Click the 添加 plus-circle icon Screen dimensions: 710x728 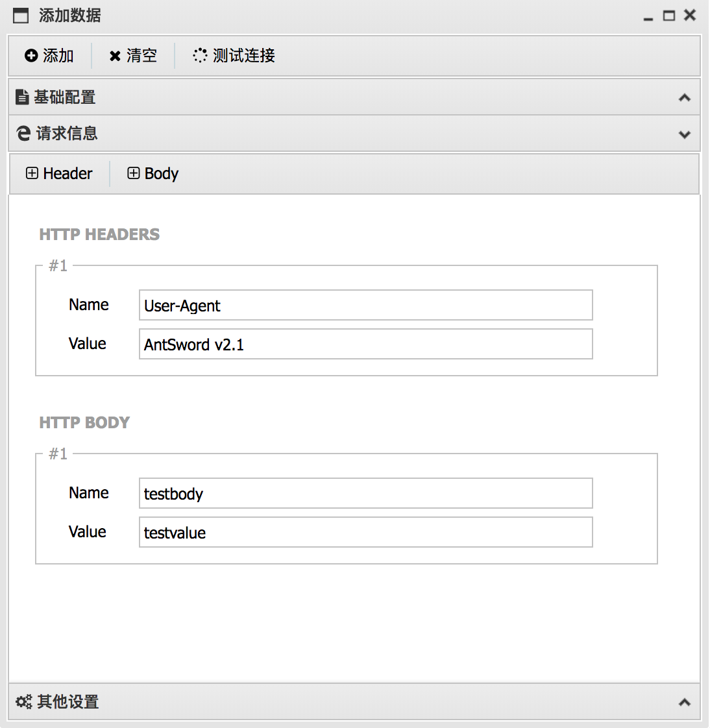coord(31,56)
